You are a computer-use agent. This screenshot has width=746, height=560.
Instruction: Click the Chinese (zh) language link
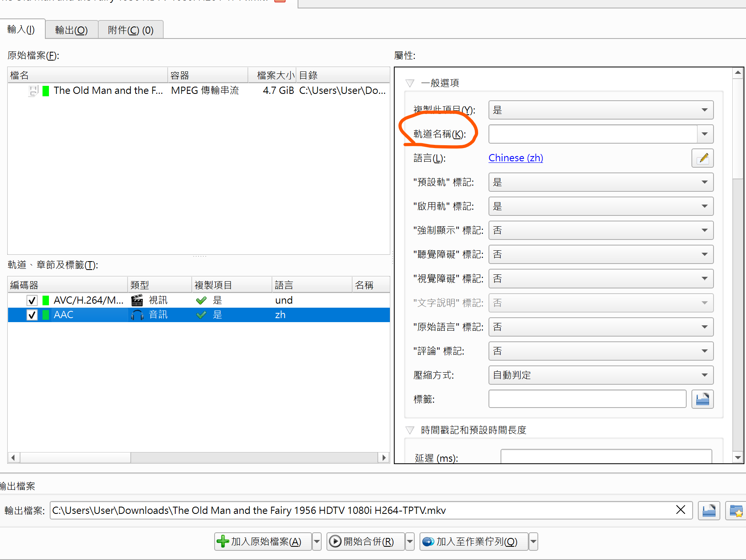pyautogui.click(x=515, y=158)
